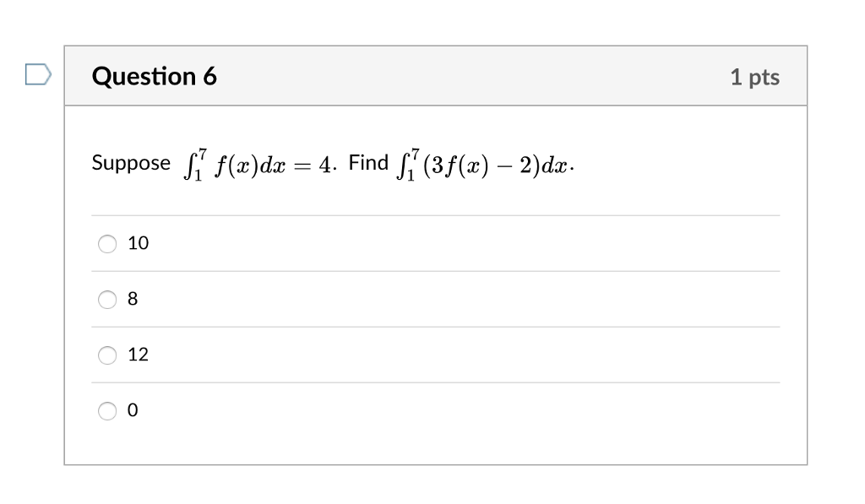Click the gray header area of the question card

coord(507,76)
